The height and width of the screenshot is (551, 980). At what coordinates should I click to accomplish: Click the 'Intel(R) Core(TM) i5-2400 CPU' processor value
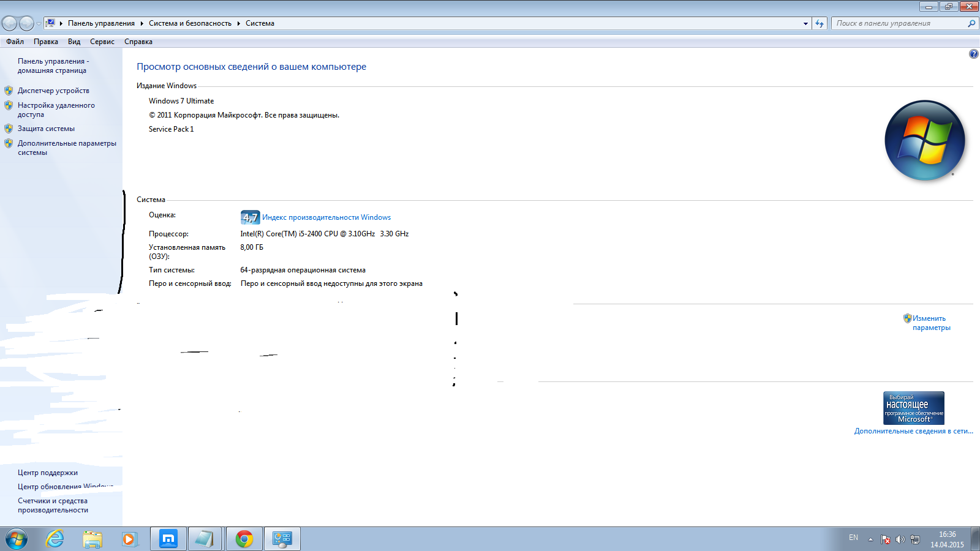point(325,234)
